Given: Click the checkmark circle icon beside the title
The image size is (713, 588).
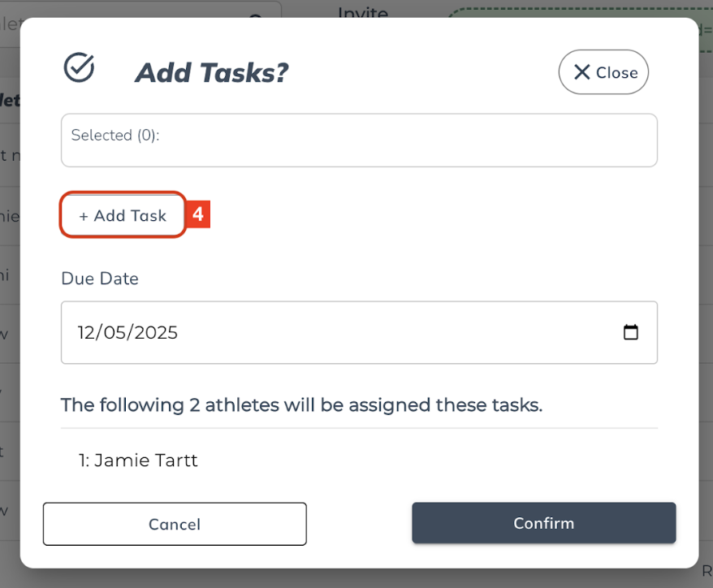Looking at the screenshot, I should (x=80, y=68).
